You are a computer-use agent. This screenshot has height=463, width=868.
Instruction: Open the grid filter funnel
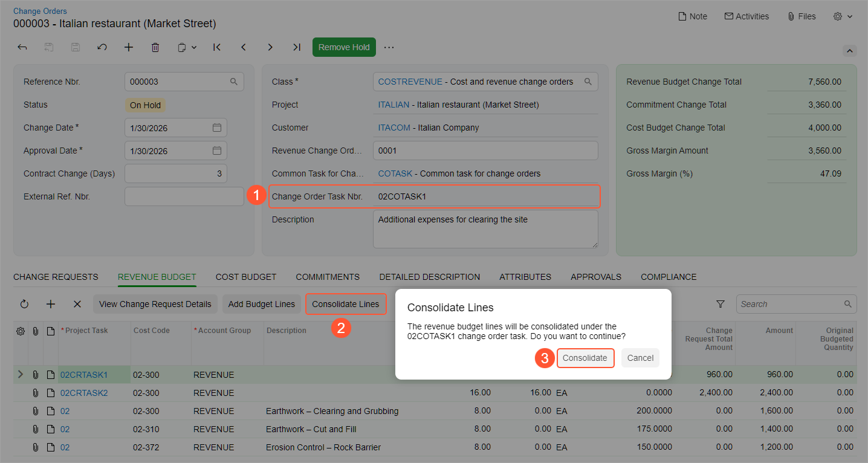click(x=721, y=304)
